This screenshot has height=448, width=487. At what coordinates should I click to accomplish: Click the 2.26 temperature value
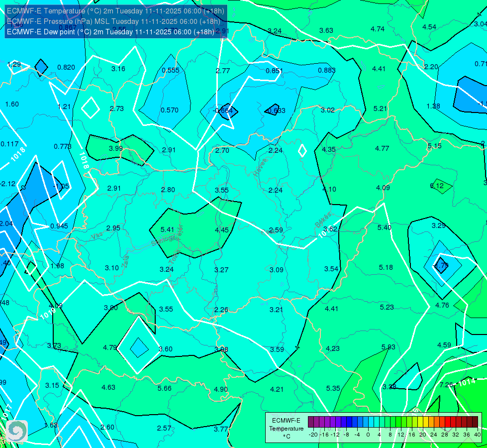tap(221, 310)
